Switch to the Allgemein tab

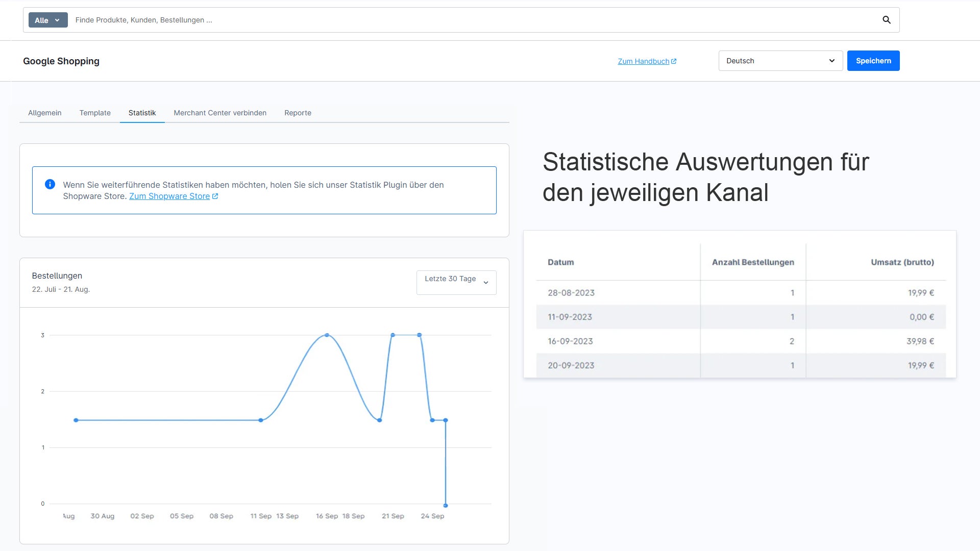[45, 113]
